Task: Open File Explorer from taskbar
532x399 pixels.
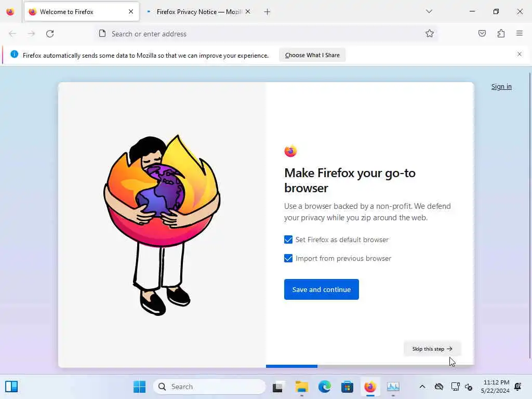Action: coord(301,387)
